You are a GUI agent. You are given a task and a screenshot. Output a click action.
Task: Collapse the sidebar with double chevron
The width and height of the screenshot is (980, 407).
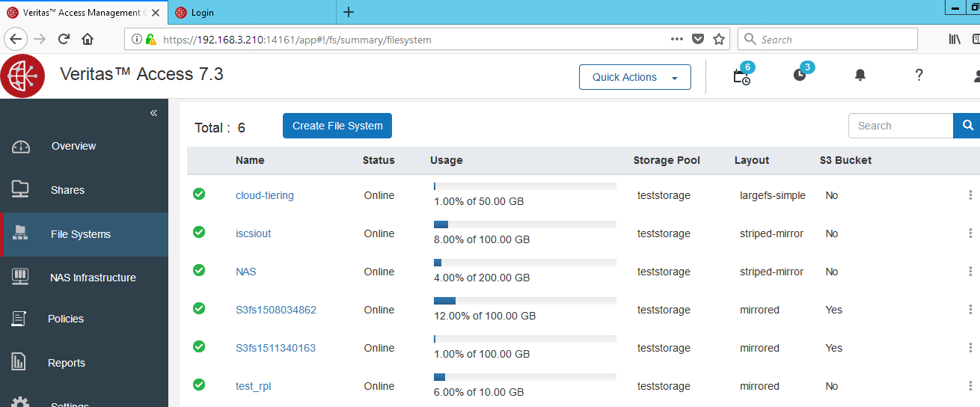point(153,113)
